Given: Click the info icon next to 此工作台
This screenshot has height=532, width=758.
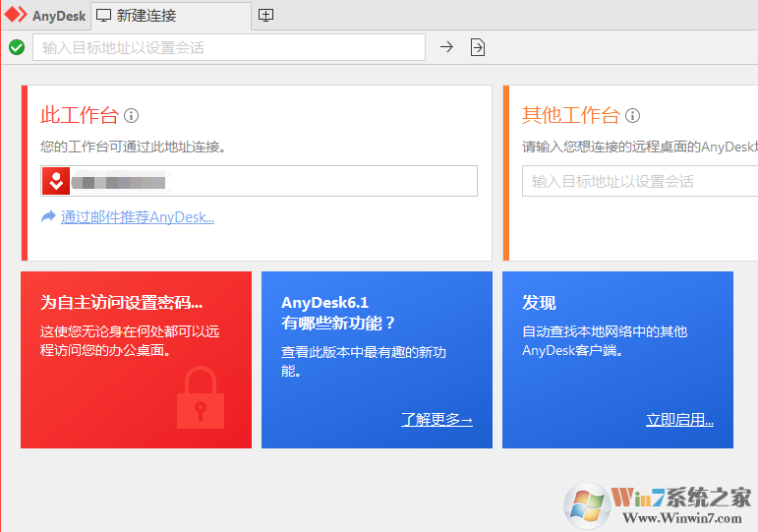Looking at the screenshot, I should pos(131,116).
